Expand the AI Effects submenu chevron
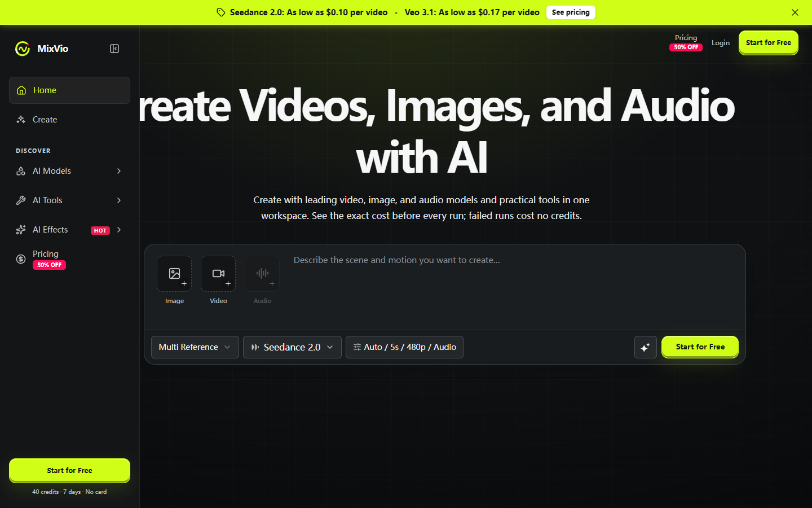The height and width of the screenshot is (508, 812). (119, 230)
